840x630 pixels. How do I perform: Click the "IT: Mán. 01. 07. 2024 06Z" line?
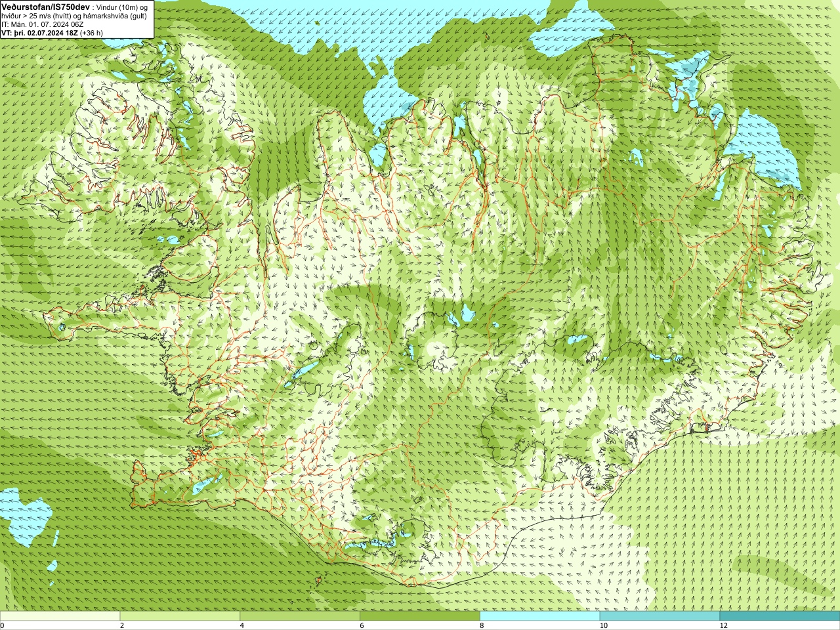tap(42, 24)
